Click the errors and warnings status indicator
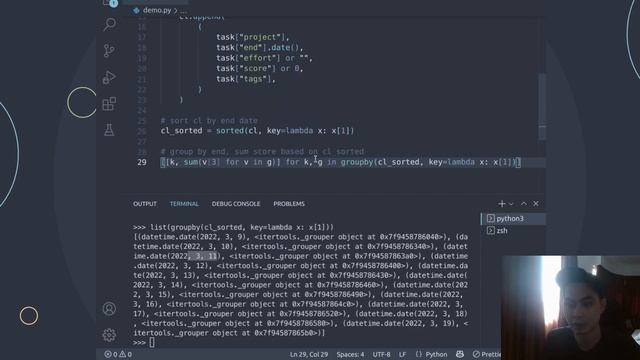Viewport: 640px width, 360px height. tap(118, 354)
